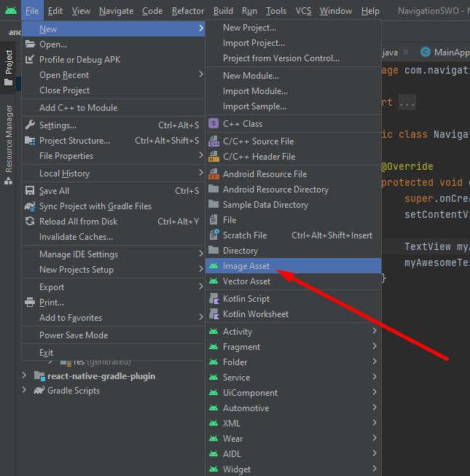This screenshot has height=476, width=470.
Task: Select Image Asset from New submenu
Action: point(246,266)
